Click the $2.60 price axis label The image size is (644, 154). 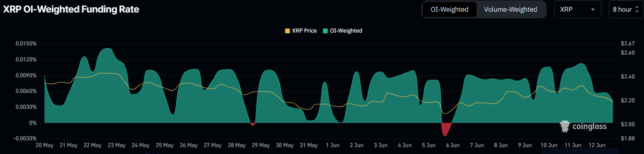(x=628, y=53)
